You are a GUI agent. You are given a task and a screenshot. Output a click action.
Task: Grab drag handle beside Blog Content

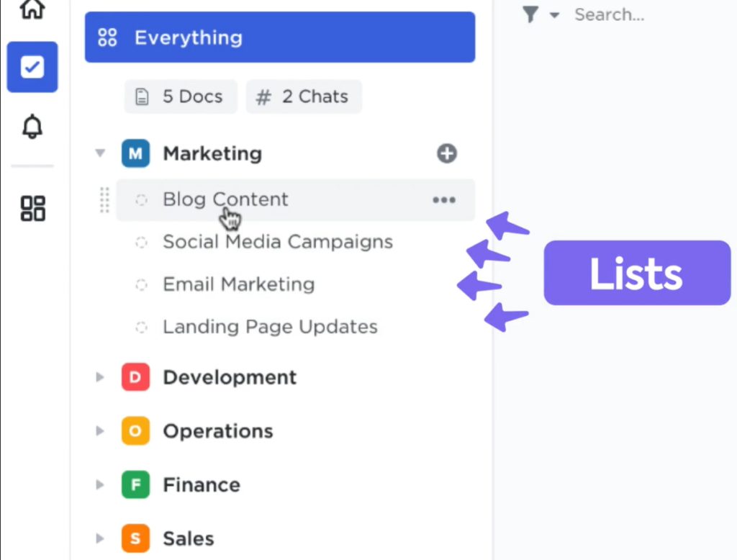click(x=104, y=200)
